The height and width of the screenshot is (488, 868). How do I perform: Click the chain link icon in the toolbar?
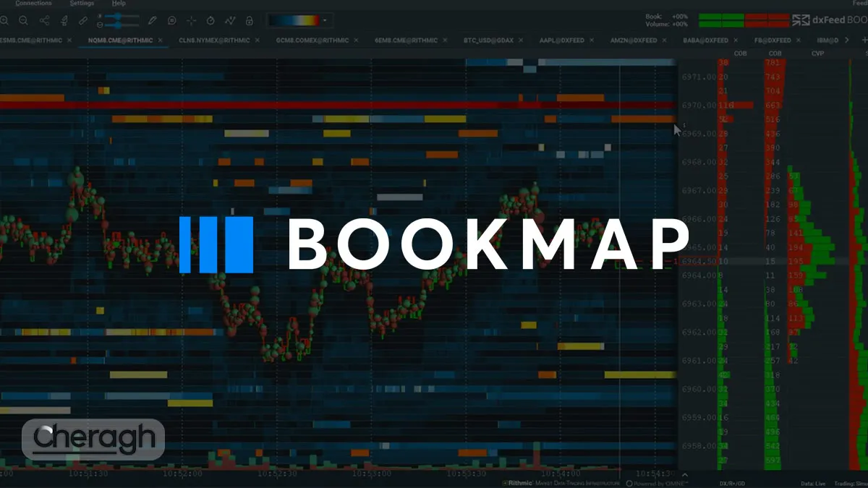[x=82, y=21]
